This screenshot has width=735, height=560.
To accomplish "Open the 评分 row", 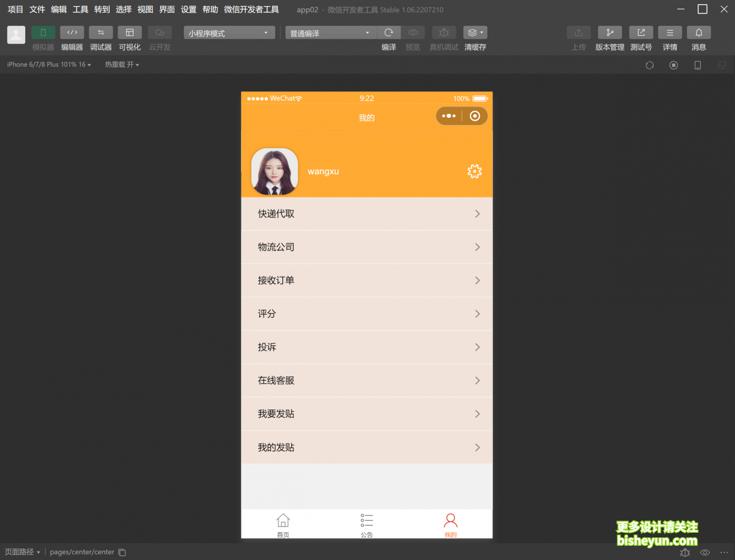I will click(367, 314).
